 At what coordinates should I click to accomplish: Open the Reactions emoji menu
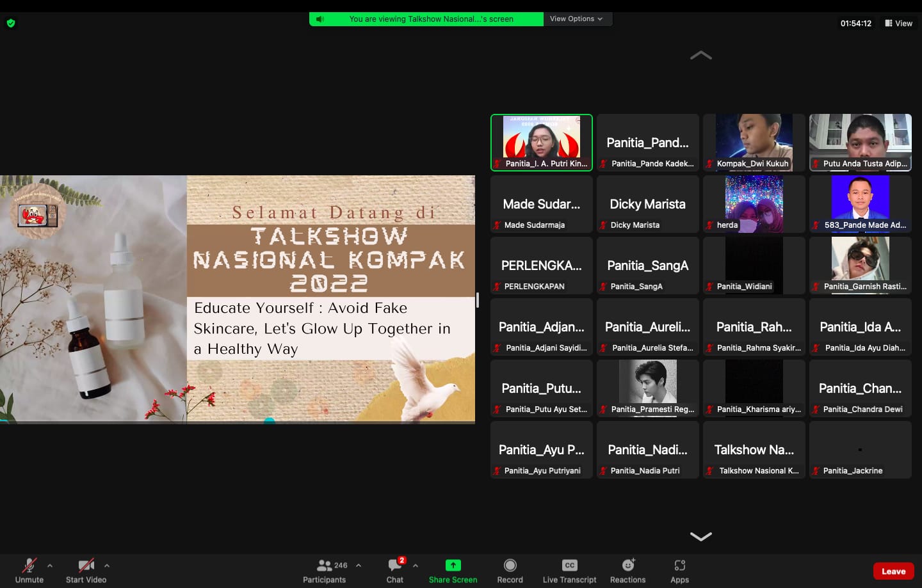coord(627,566)
